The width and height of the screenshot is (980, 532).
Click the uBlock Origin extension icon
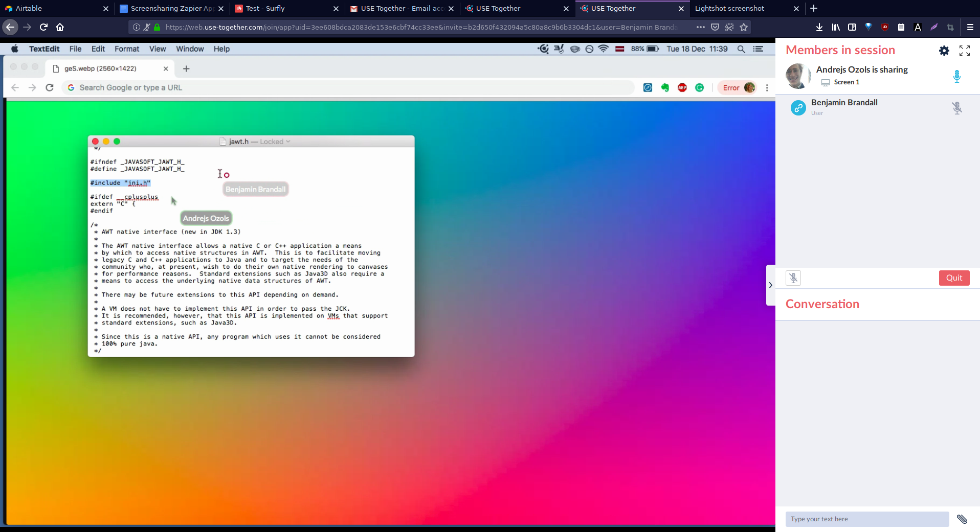(885, 27)
